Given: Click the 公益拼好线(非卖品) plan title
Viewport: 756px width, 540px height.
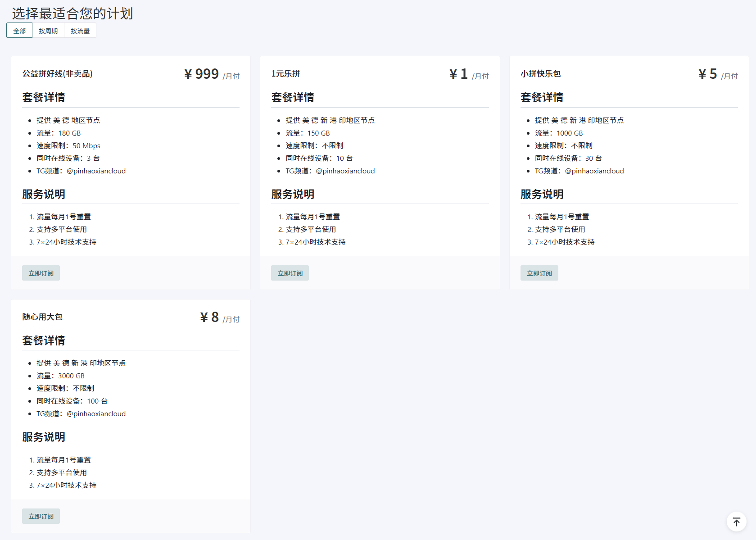Looking at the screenshot, I should pos(58,73).
